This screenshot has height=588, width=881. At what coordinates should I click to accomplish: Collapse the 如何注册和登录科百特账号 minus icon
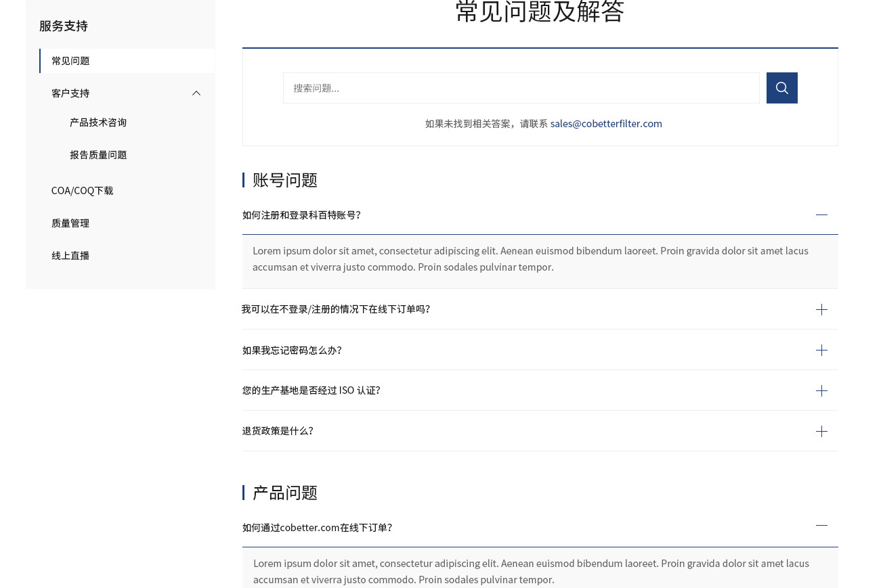[821, 214]
